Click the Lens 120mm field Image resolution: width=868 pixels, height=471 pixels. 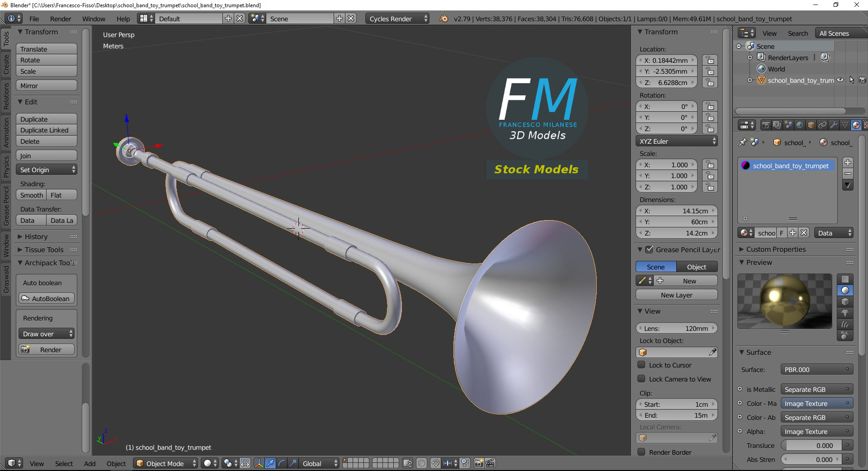click(677, 328)
